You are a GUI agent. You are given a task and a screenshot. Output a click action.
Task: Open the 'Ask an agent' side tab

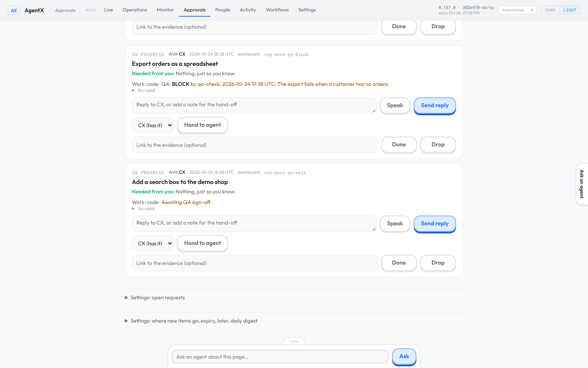(582, 184)
